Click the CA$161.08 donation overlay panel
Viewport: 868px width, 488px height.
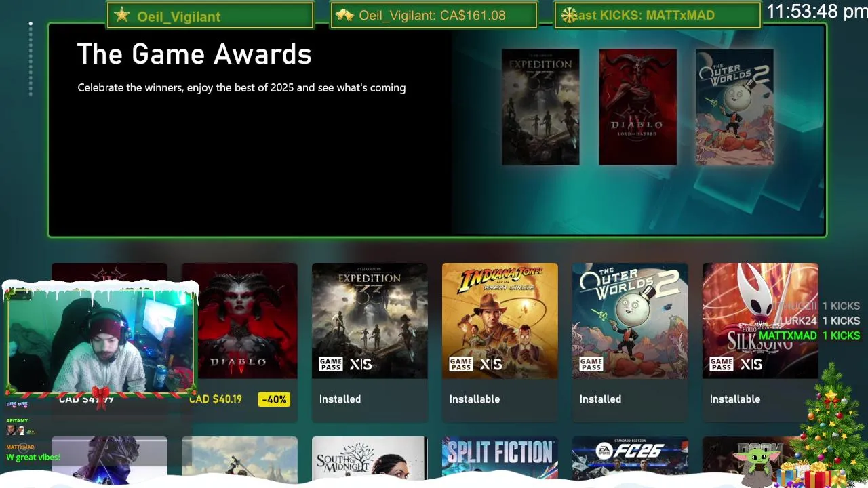pos(434,16)
